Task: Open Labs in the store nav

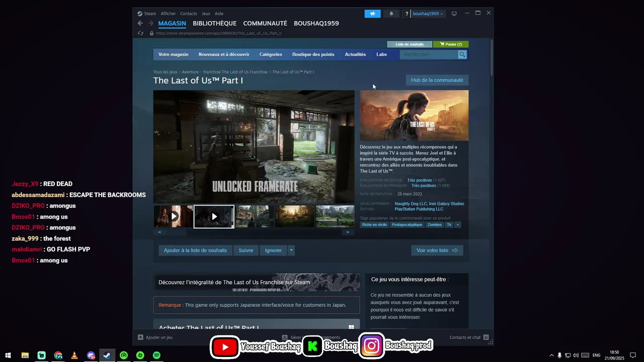Action: [x=381, y=54]
